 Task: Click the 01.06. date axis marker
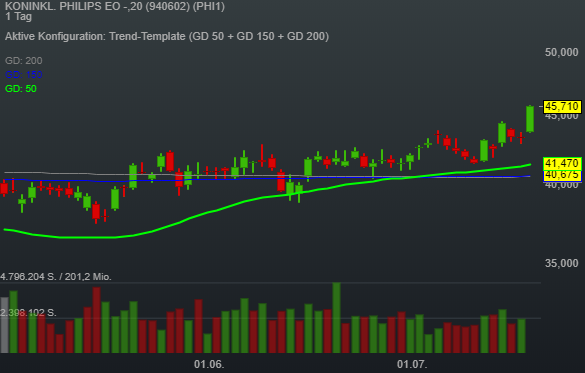[209, 364]
